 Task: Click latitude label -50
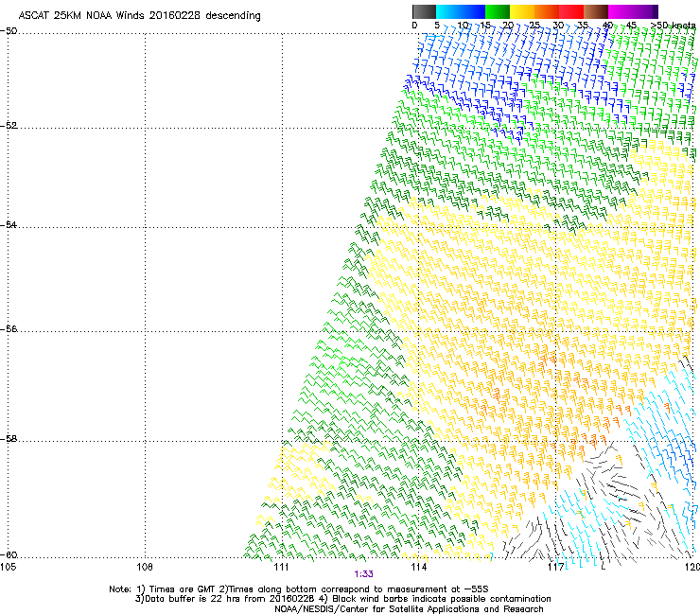pyautogui.click(x=9, y=31)
